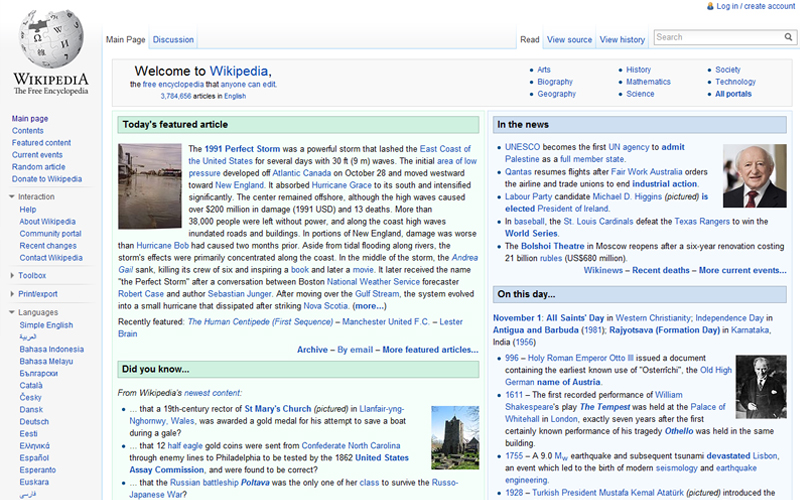
Task: Open the 1991 Perfect Storm article
Action: coord(242,149)
